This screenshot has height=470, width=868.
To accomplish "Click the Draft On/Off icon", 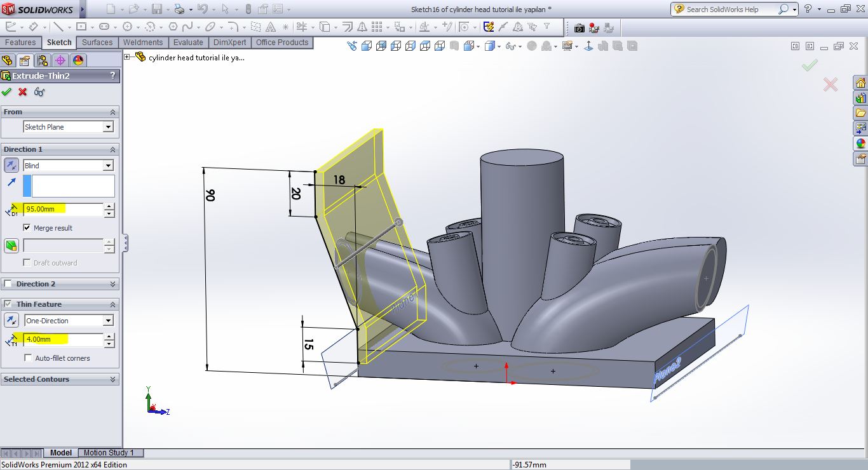I will pyautogui.click(x=11, y=246).
